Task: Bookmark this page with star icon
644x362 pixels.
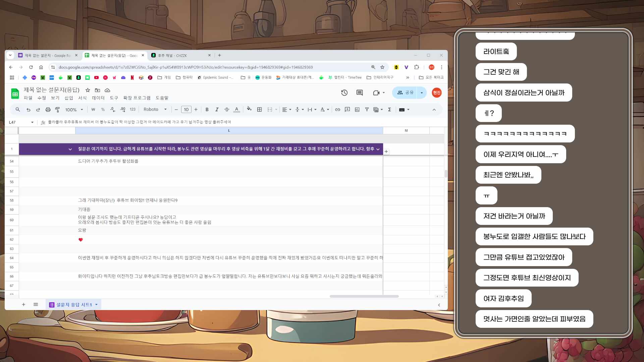Action: 382,67
